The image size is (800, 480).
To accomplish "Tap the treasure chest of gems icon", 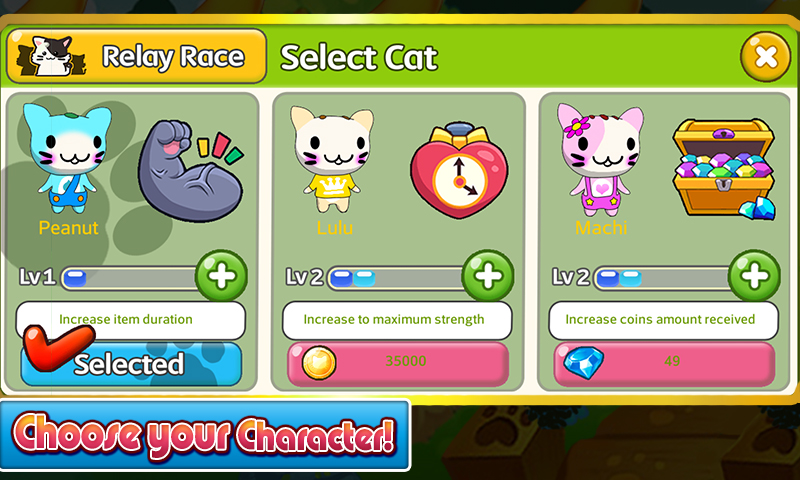I will coord(723,168).
